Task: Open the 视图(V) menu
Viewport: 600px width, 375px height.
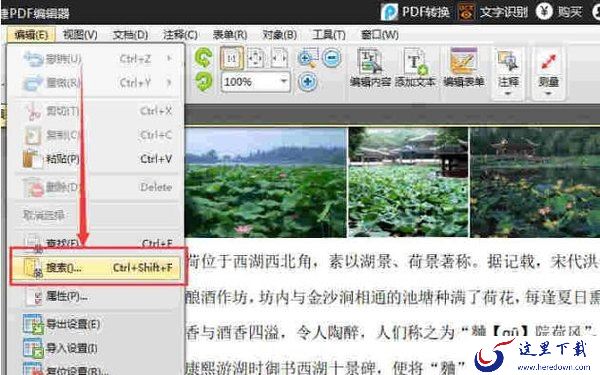Action: pos(80,35)
